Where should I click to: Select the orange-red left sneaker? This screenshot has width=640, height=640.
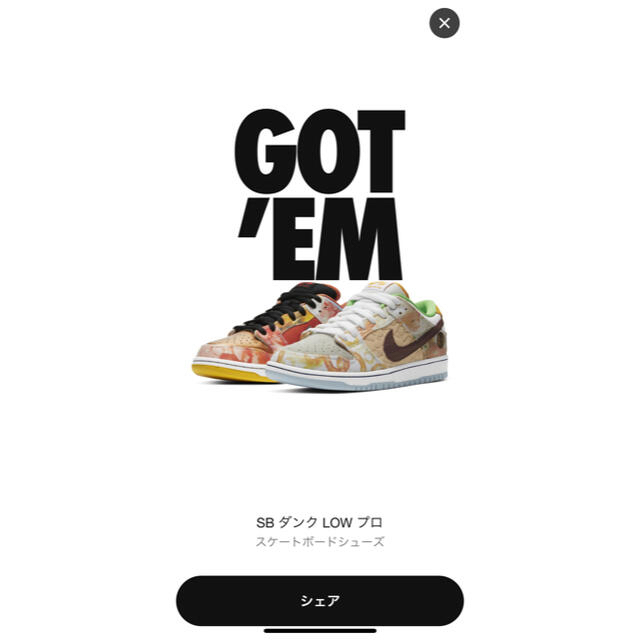[x=261, y=333]
